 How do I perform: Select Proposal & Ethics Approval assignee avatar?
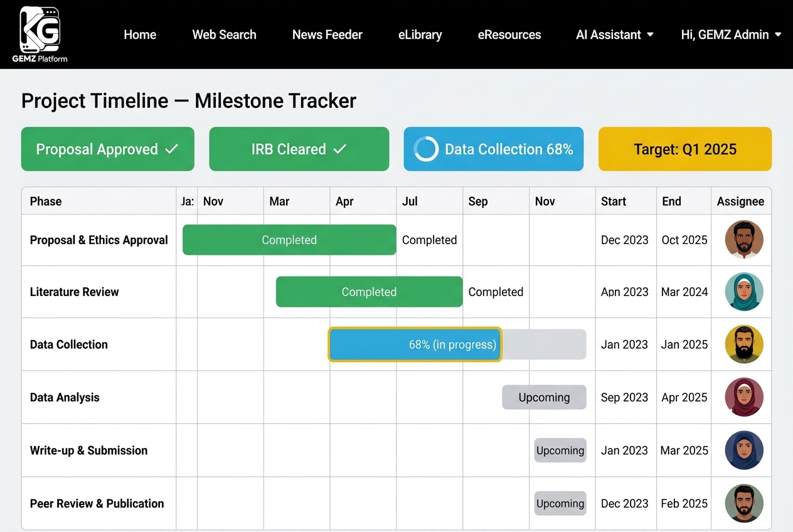744,240
